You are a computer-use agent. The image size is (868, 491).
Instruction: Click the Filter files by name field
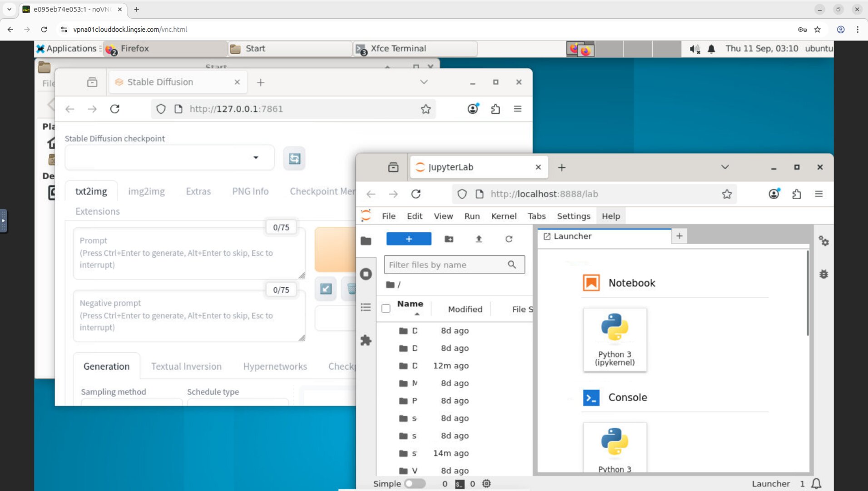tap(454, 265)
